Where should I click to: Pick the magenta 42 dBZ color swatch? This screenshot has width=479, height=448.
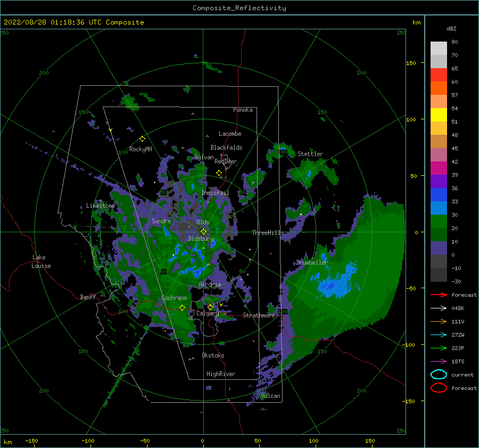(439, 168)
